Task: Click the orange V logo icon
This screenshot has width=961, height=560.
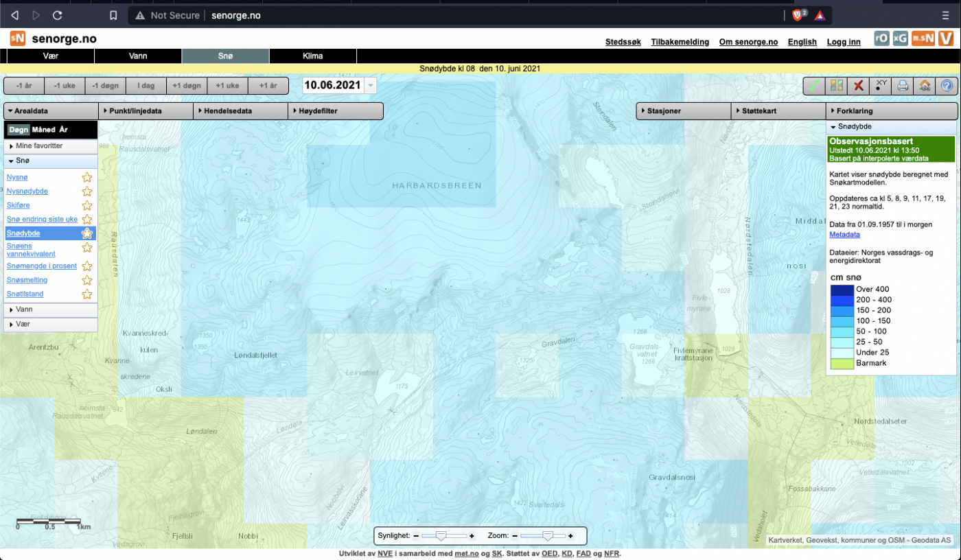Action: tap(946, 38)
